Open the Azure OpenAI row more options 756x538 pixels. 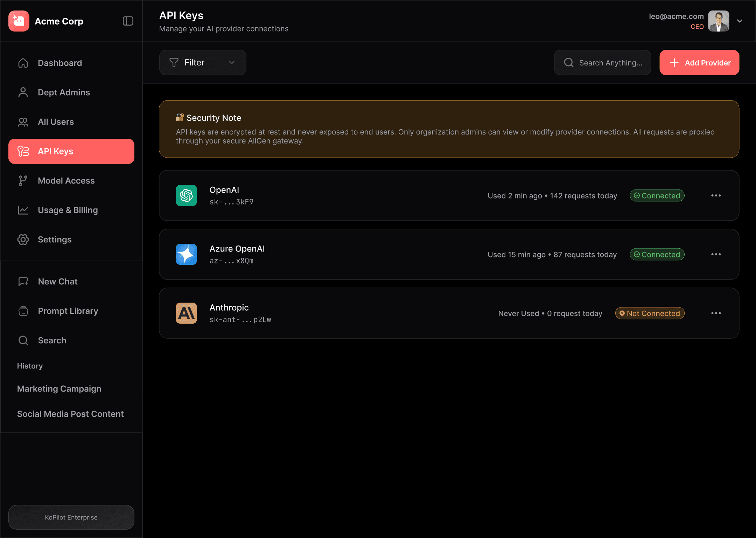(716, 254)
